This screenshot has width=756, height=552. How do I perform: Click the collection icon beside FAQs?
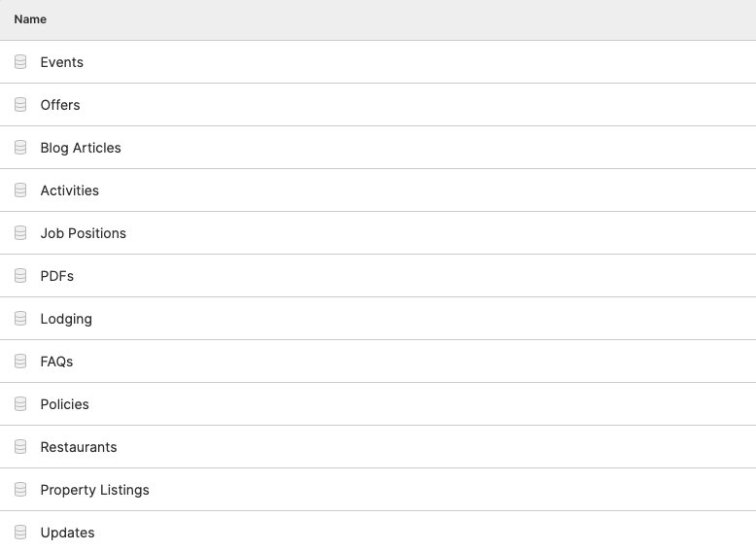pos(20,362)
